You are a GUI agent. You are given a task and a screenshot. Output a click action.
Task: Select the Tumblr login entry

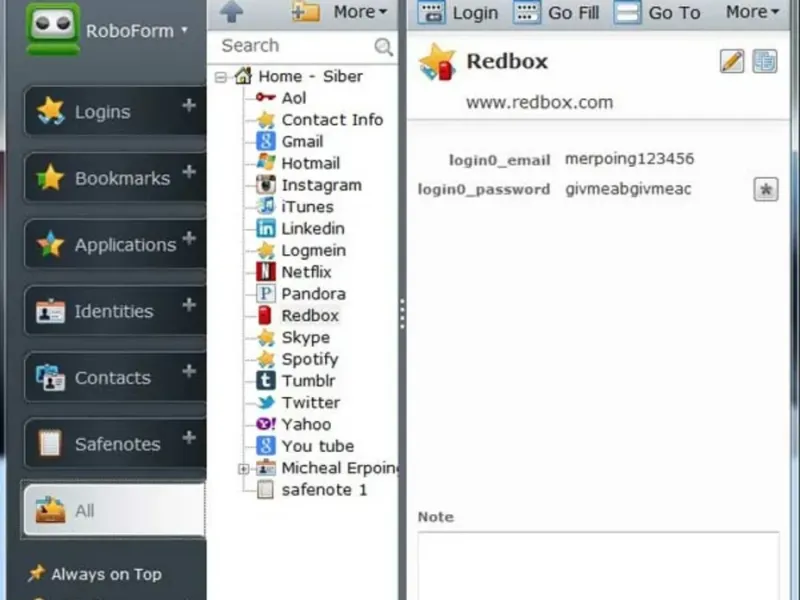pyautogui.click(x=296, y=381)
